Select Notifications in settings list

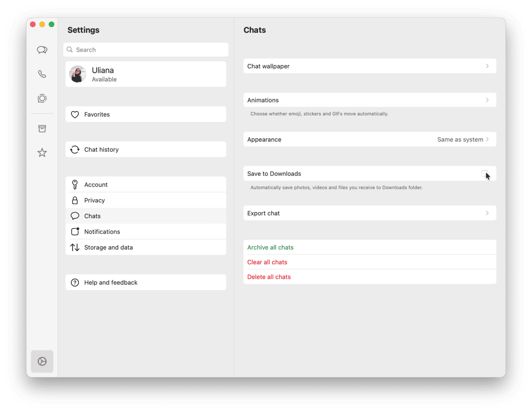click(x=102, y=232)
